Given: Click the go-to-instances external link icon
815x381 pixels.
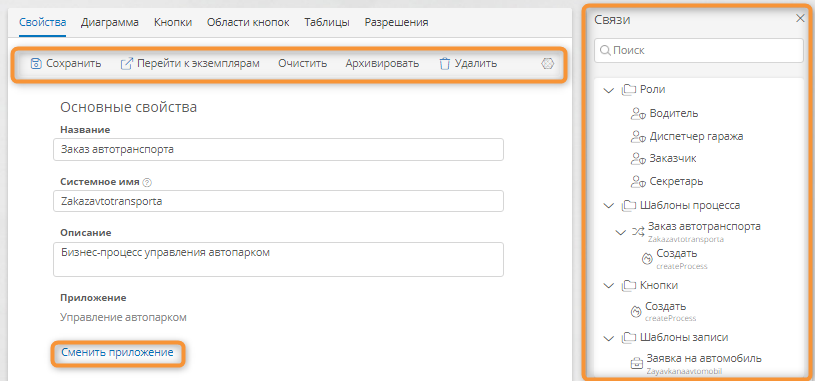Looking at the screenshot, I should (x=126, y=64).
